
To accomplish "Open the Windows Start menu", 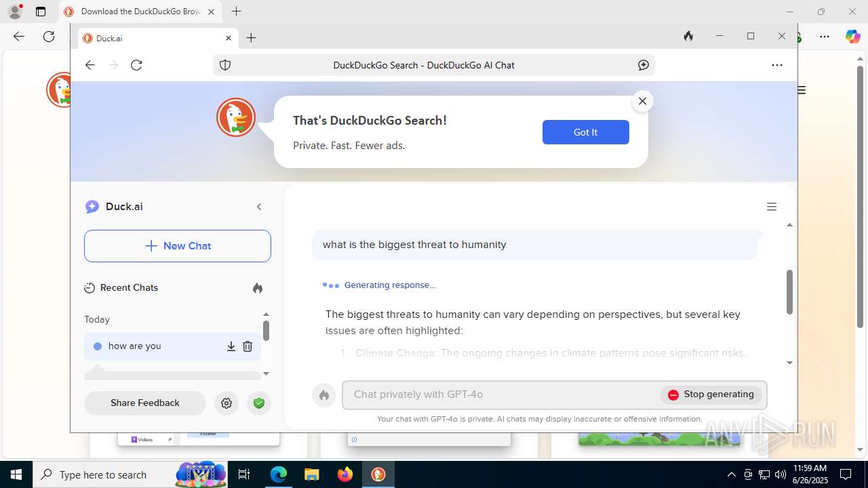I will point(16,474).
